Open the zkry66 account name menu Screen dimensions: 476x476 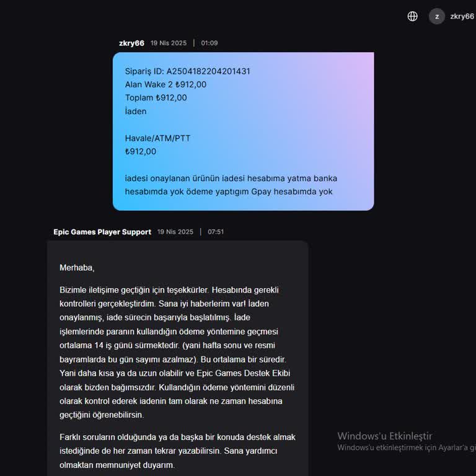click(x=462, y=16)
